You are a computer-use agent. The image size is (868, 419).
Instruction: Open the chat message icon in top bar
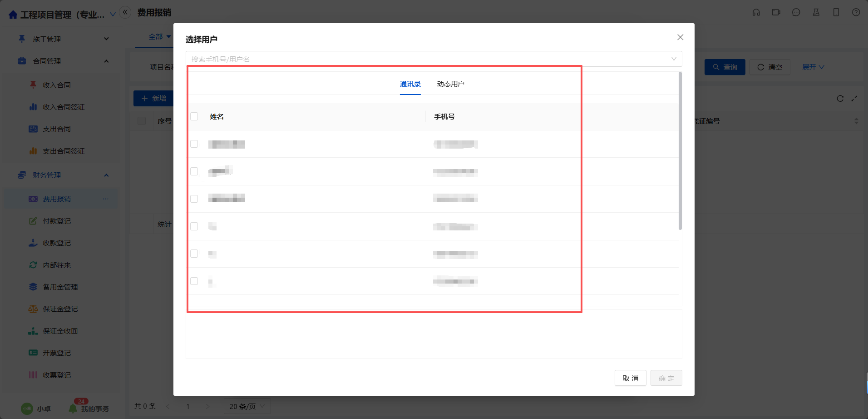[x=796, y=13]
